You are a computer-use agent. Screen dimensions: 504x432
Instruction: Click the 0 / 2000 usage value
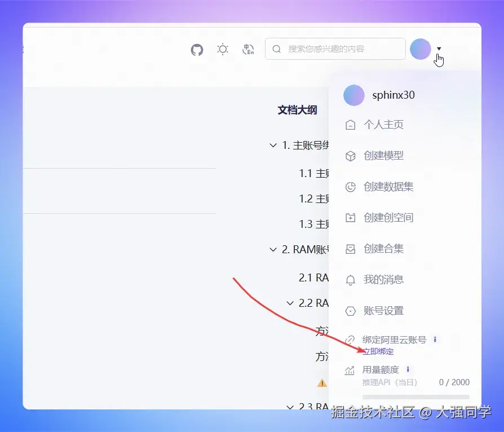[x=454, y=382]
